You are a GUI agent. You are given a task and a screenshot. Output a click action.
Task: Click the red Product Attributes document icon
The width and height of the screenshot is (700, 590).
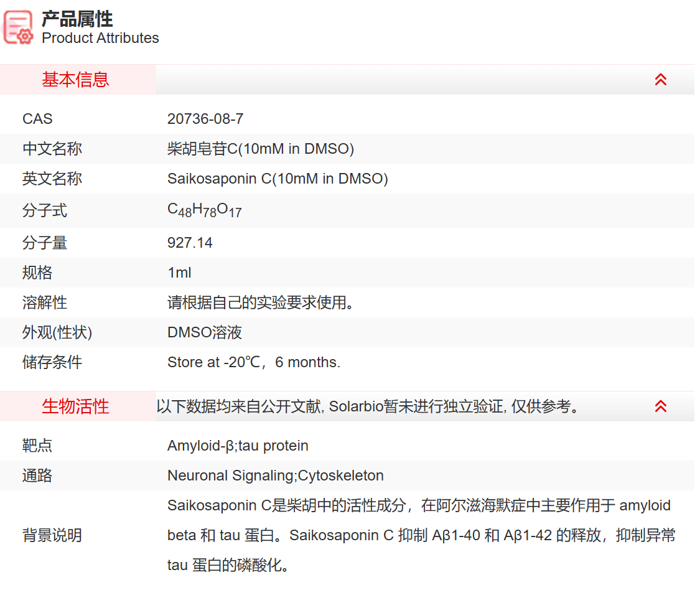click(17, 27)
